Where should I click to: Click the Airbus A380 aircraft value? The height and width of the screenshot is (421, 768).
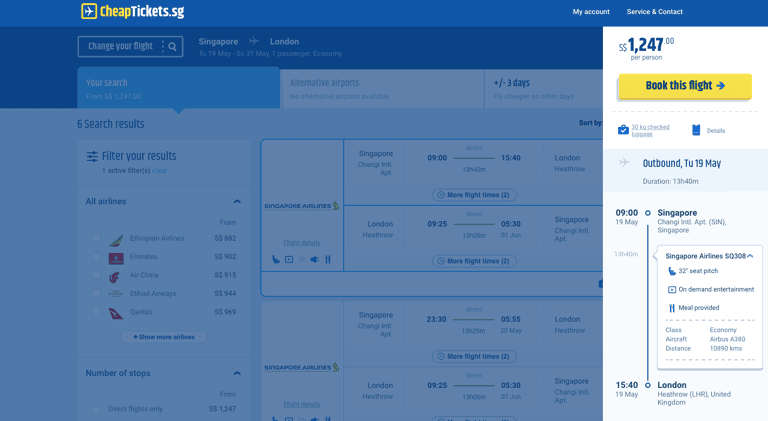tap(727, 339)
